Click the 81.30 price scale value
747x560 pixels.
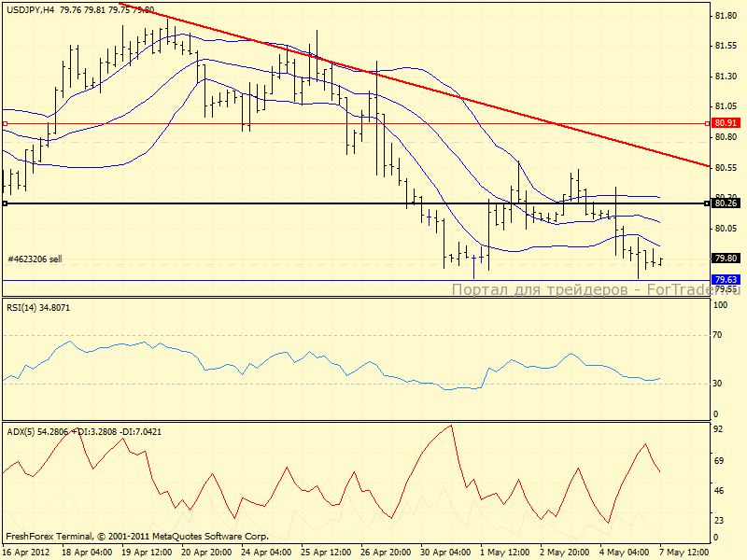(726, 77)
